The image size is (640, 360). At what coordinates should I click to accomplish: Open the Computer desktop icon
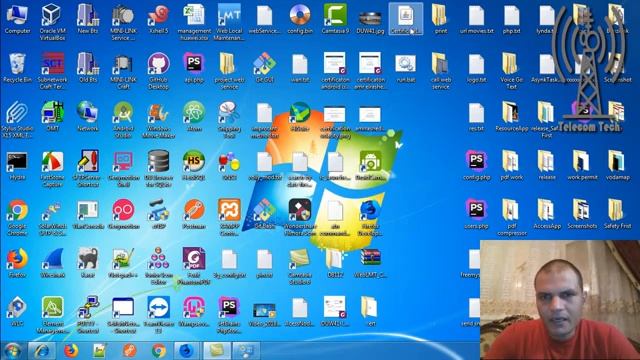pyautogui.click(x=17, y=20)
